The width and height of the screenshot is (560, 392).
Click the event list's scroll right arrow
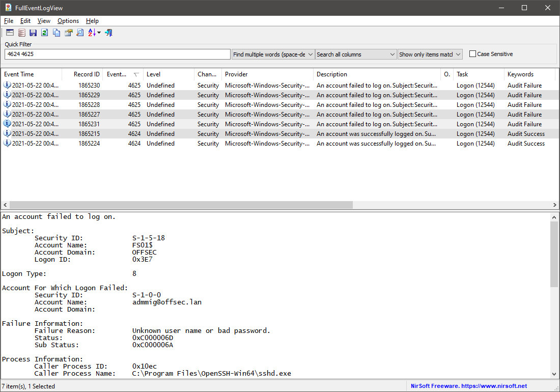click(x=554, y=205)
